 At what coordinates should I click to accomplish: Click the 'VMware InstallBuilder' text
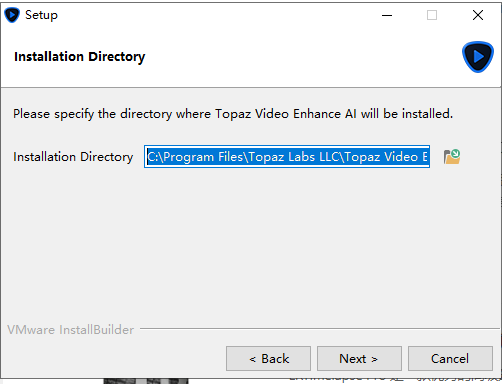[x=71, y=330]
